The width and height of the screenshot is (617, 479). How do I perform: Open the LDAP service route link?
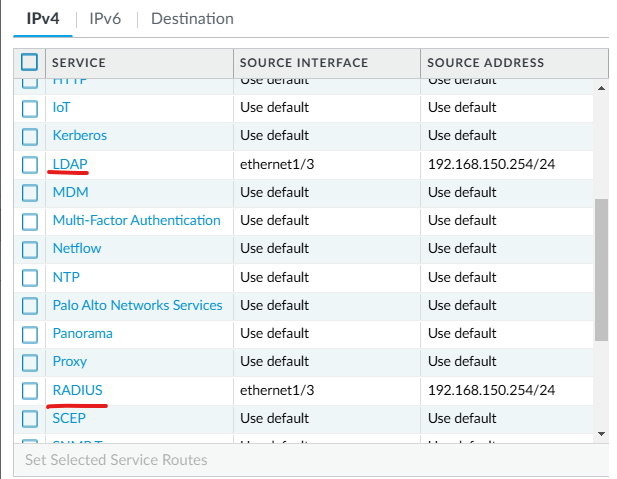pyautogui.click(x=71, y=163)
